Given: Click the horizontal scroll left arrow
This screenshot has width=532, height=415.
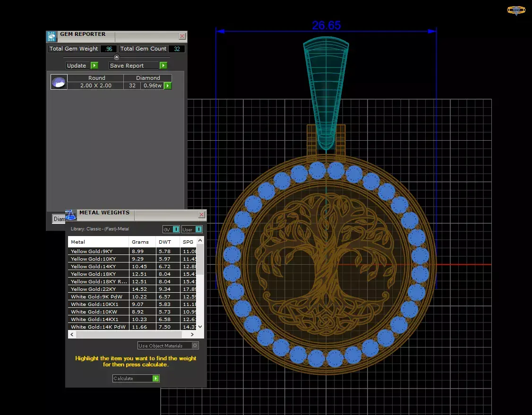Looking at the screenshot, I should [72, 334].
